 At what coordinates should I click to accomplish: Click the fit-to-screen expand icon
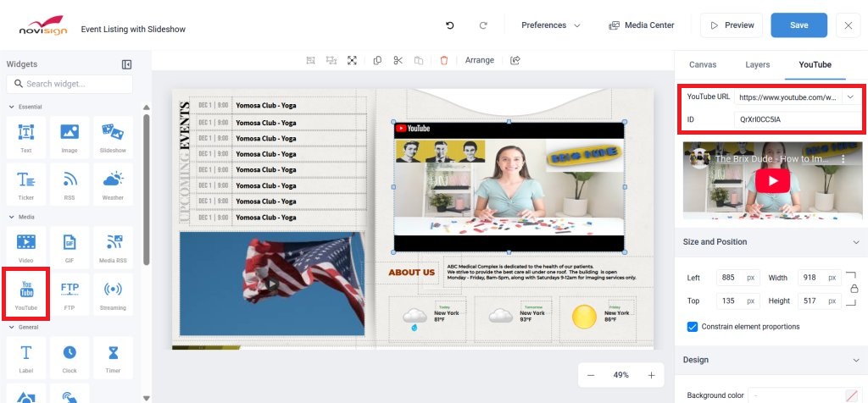(352, 60)
